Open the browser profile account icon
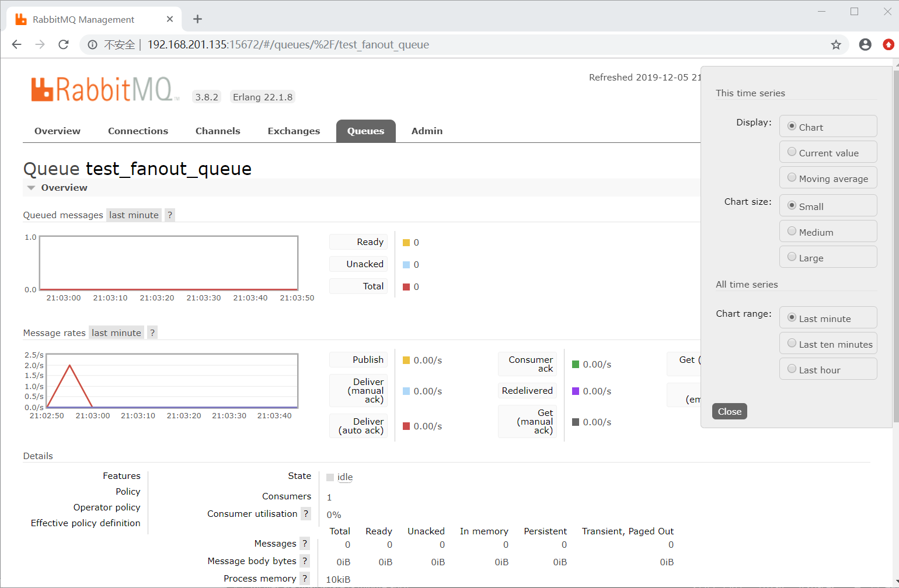Image resolution: width=899 pixels, height=588 pixels. (865, 44)
